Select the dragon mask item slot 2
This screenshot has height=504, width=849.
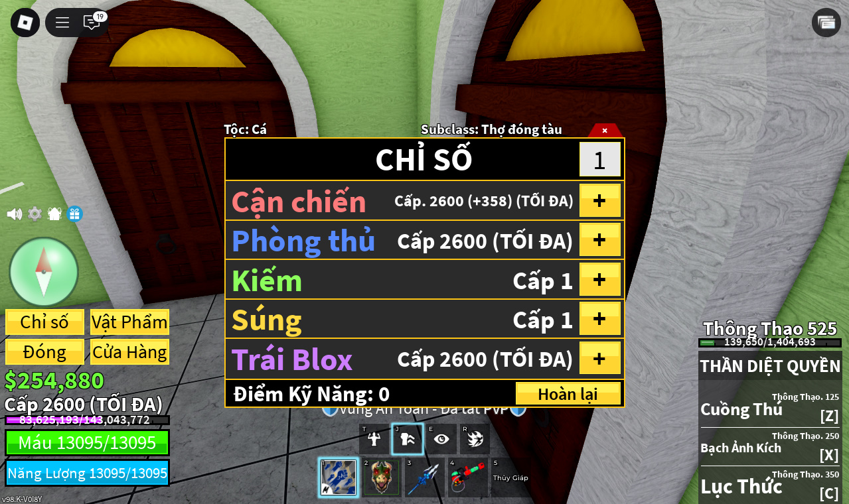(381, 477)
